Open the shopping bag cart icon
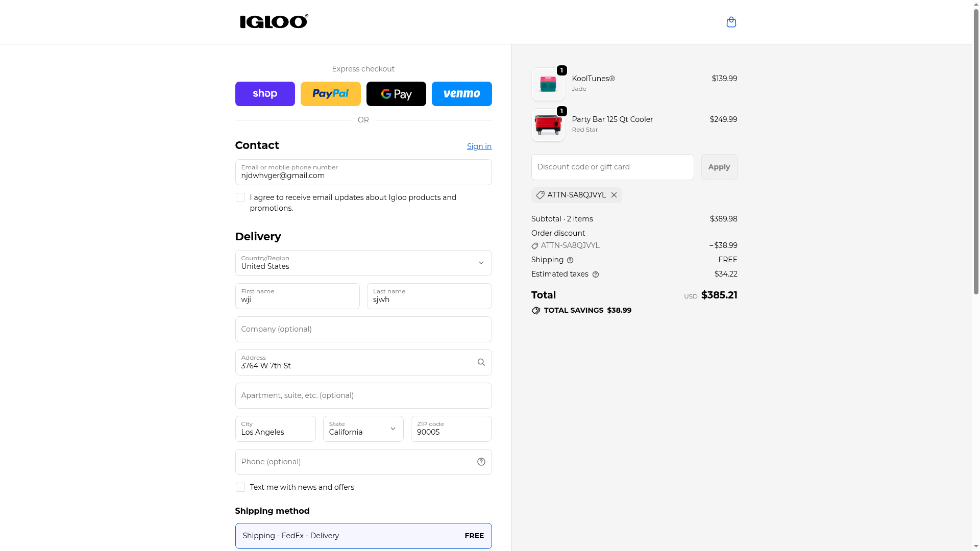 pos(731,22)
